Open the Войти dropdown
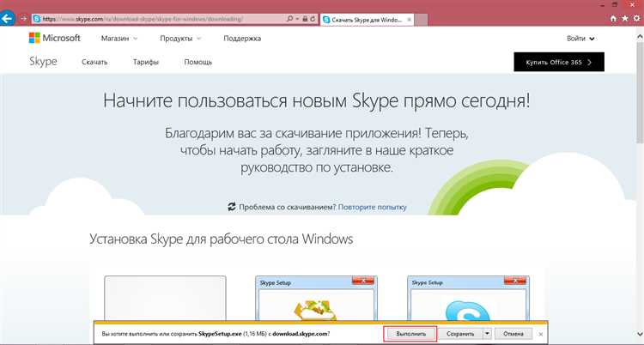This screenshot has width=644, height=345. click(580, 39)
